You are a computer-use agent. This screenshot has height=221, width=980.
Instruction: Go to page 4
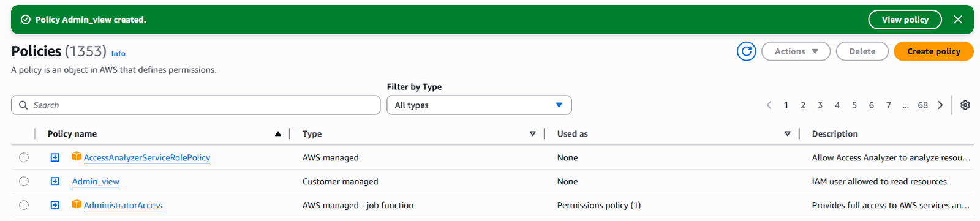[x=837, y=105]
